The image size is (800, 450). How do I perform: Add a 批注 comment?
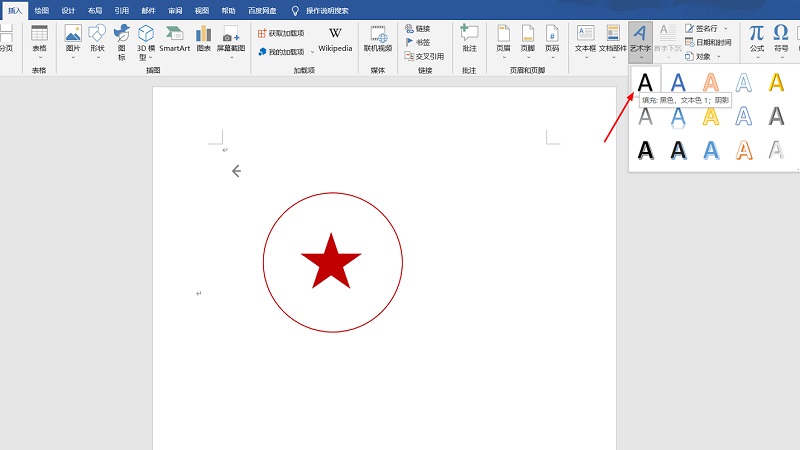(x=469, y=40)
